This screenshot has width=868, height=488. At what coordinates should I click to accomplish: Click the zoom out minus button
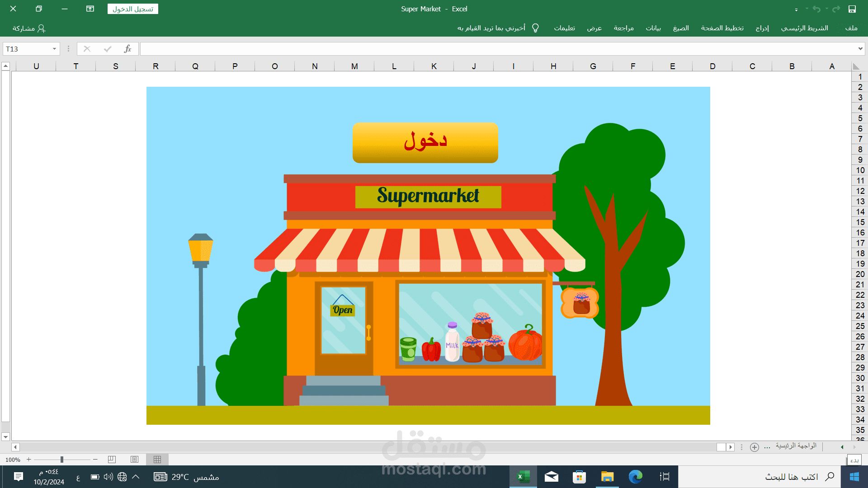coord(95,460)
